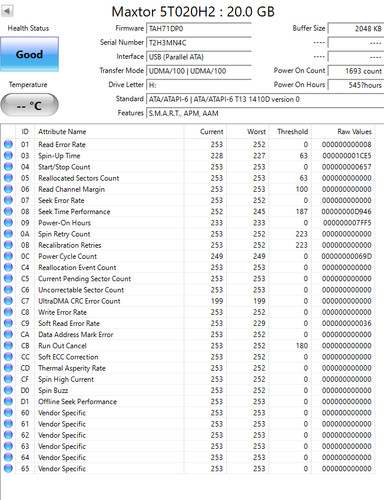Click the Features field S.M.A.R.T., APM, AAM
The width and height of the screenshot is (384, 500).
coord(265,113)
